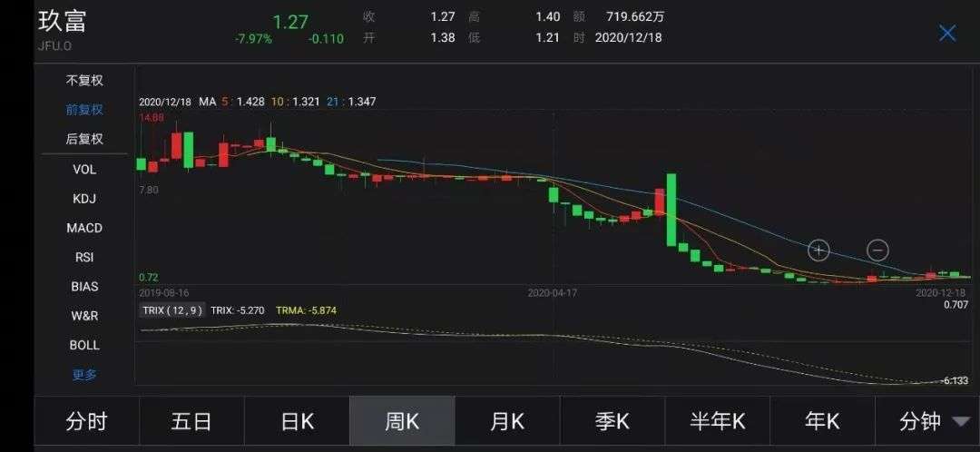Screen dimensions: 980x452
Task: Close the chart with X icon
Action: coord(947,34)
